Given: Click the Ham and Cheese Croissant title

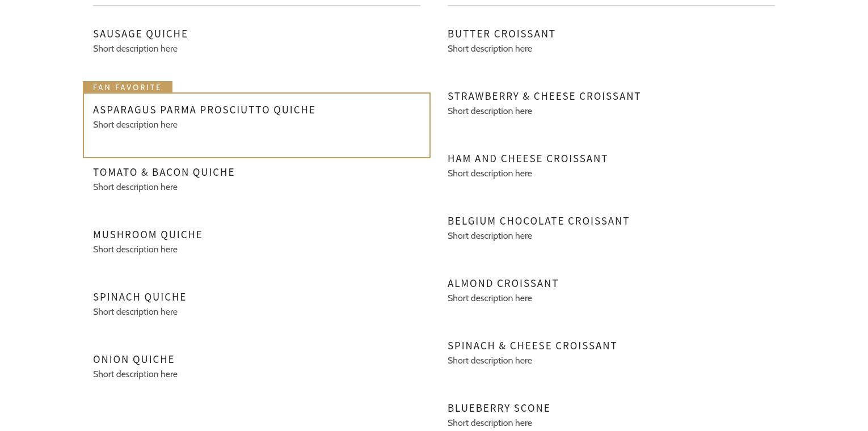Looking at the screenshot, I should coord(528,159).
